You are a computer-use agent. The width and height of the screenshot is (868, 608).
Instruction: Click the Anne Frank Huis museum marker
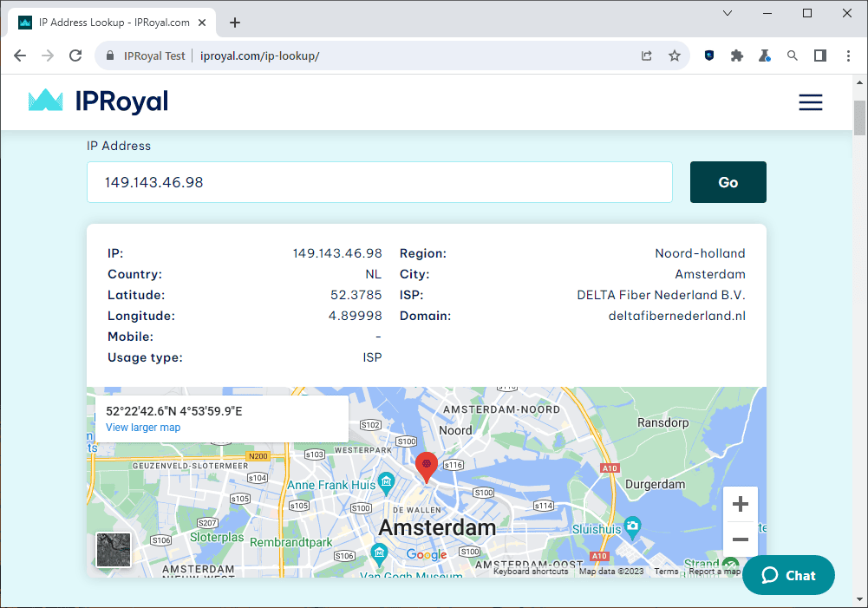386,481
